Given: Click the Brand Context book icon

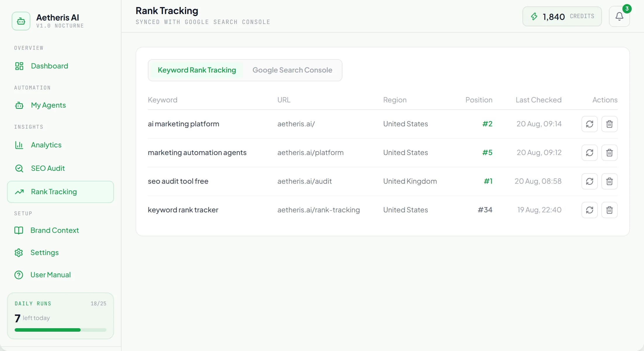Looking at the screenshot, I should [19, 230].
